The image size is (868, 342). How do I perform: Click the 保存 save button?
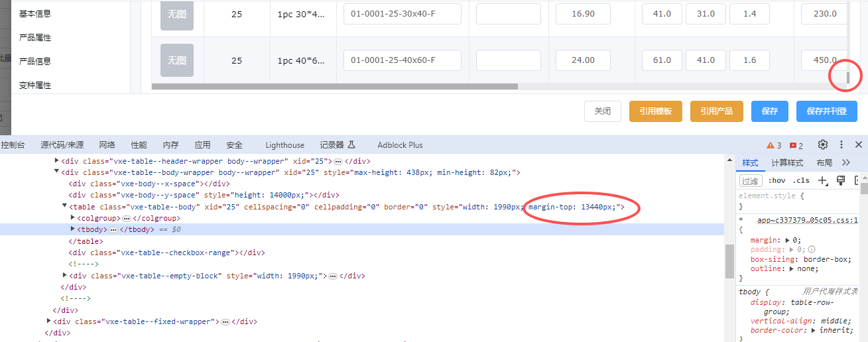[770, 111]
